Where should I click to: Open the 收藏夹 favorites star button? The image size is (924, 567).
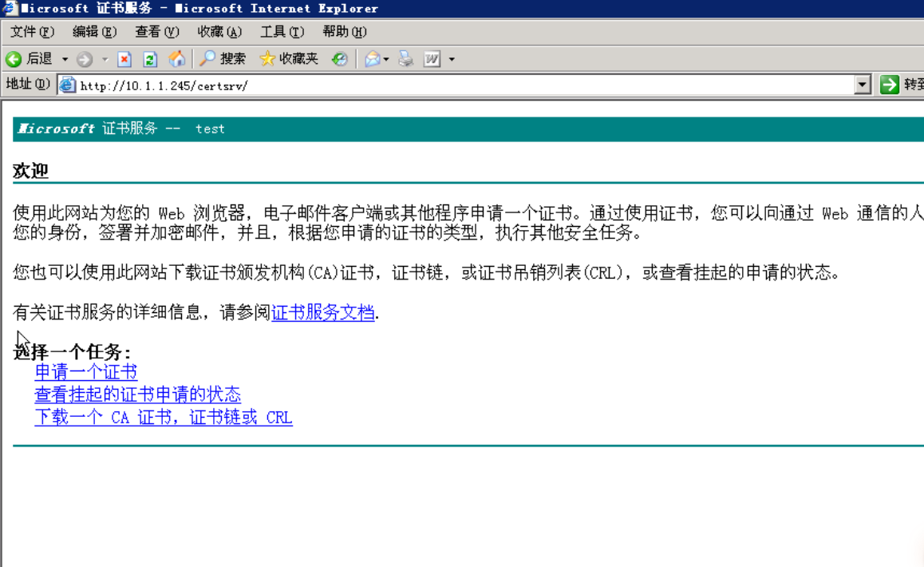[289, 58]
